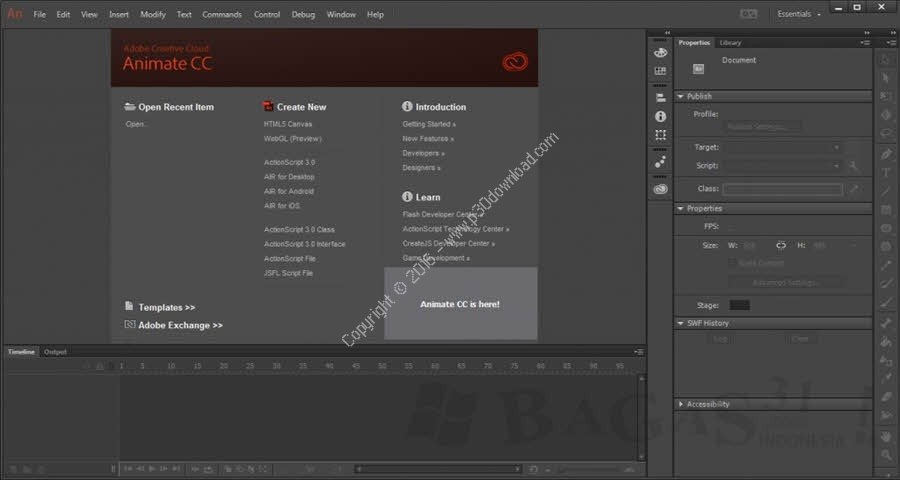This screenshot has width=900, height=480.
Task: Click the timeline horizontal scrollbar
Action: (x=438, y=469)
